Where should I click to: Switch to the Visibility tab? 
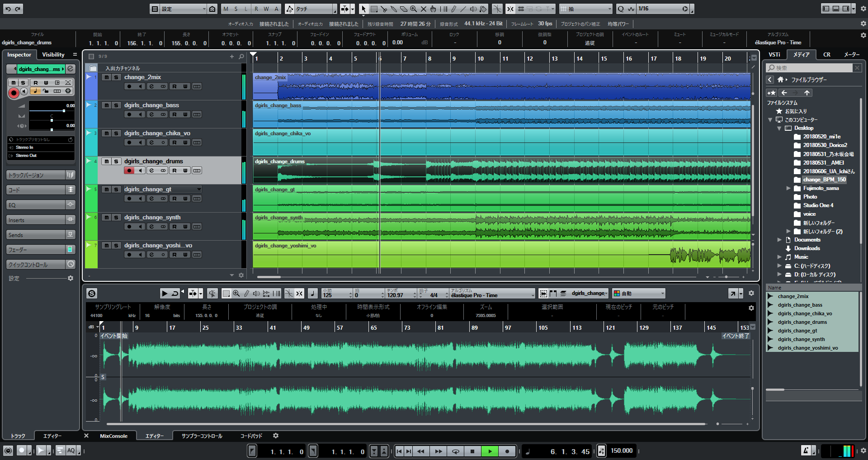[53, 55]
